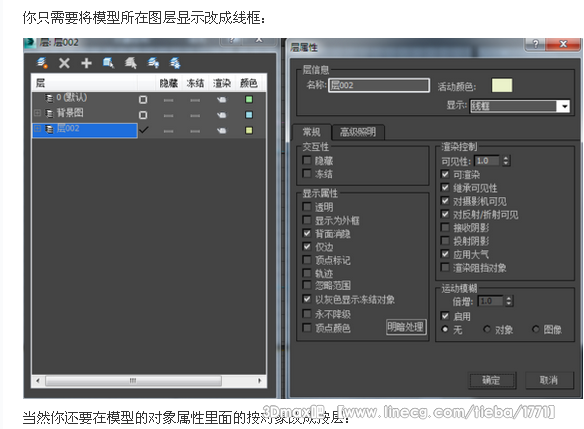Screen dimensions: 584x429
Task: Select the 背景图 layer row
Action: pyautogui.click(x=149, y=115)
